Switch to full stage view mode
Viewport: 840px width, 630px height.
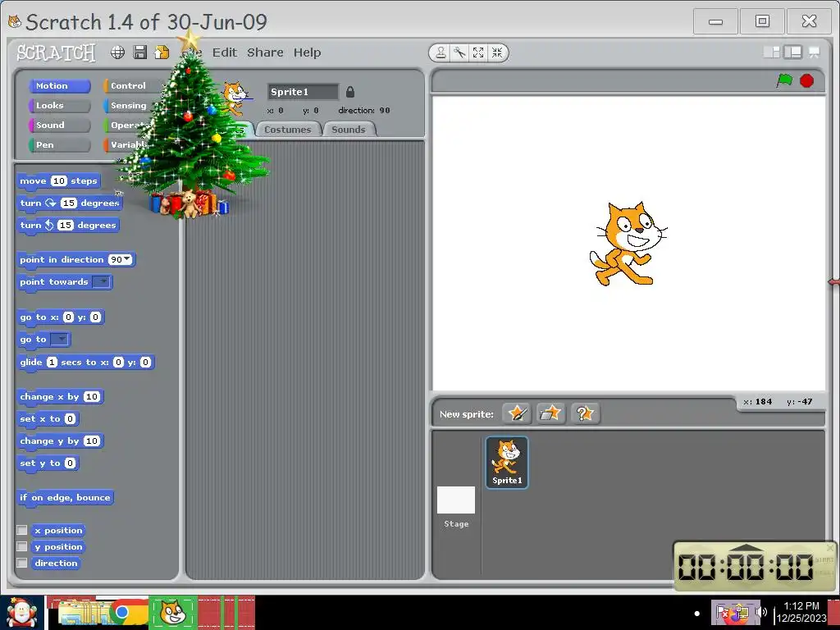tap(793, 52)
